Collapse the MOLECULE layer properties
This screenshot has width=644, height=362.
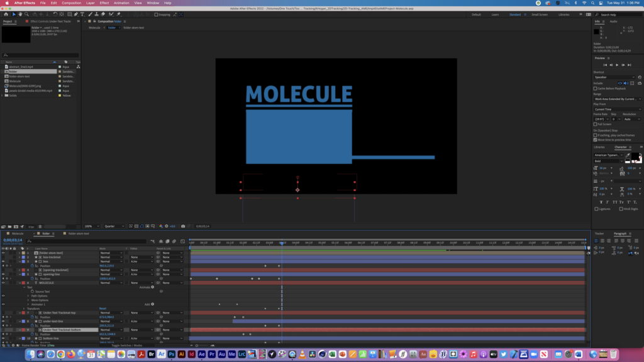pos(19,283)
